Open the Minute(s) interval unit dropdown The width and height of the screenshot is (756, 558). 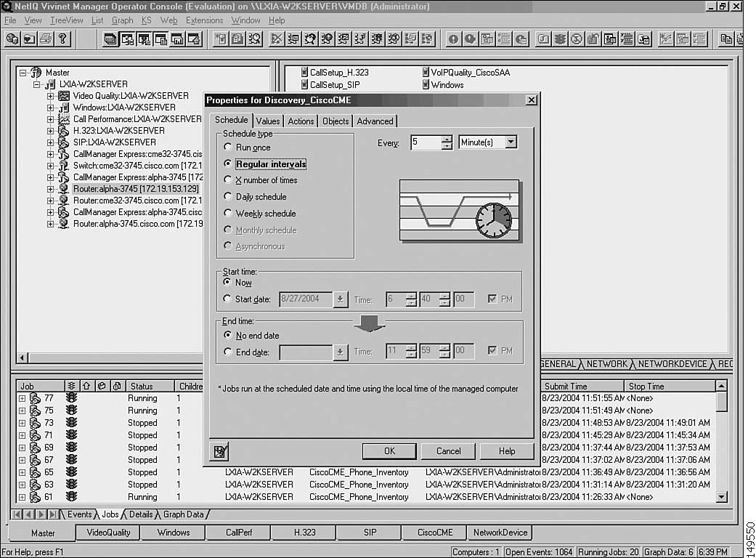pyautogui.click(x=511, y=142)
